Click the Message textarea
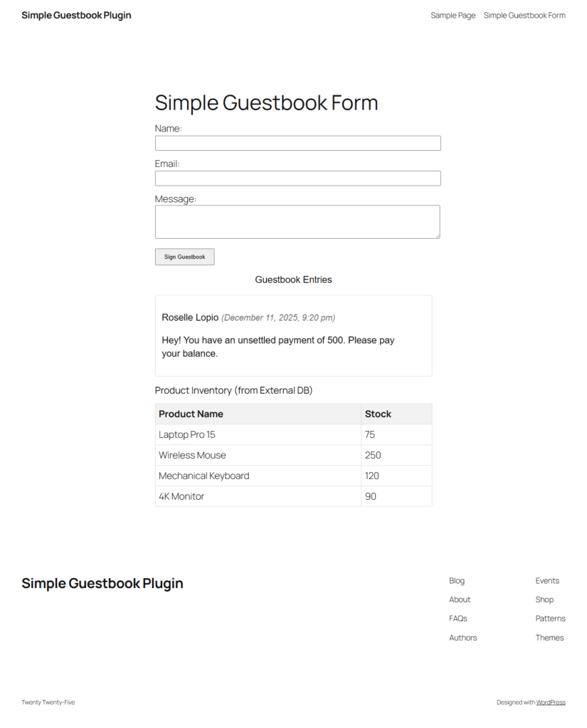Screen dimensions: 587x728 [x=297, y=222]
